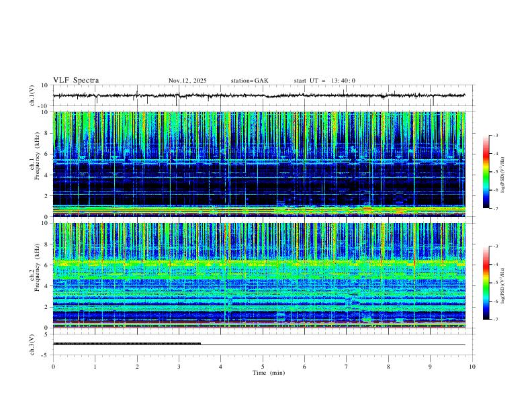Click the "station=GAK" header label
The image size is (532, 411).
click(x=249, y=81)
